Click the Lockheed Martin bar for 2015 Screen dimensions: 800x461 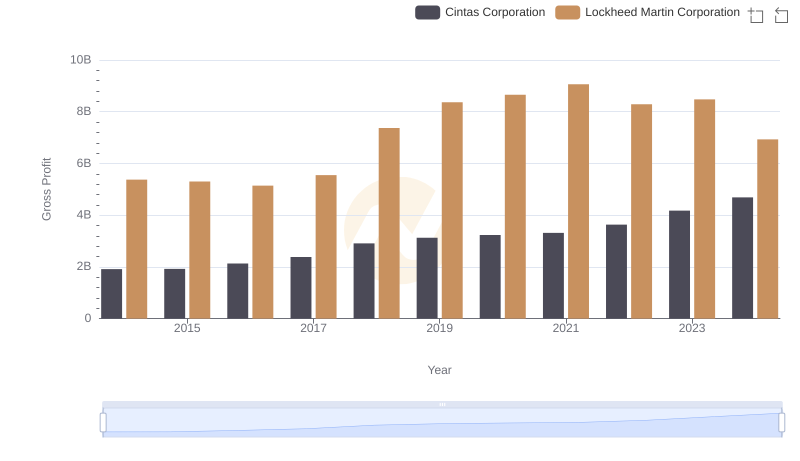coord(199,250)
